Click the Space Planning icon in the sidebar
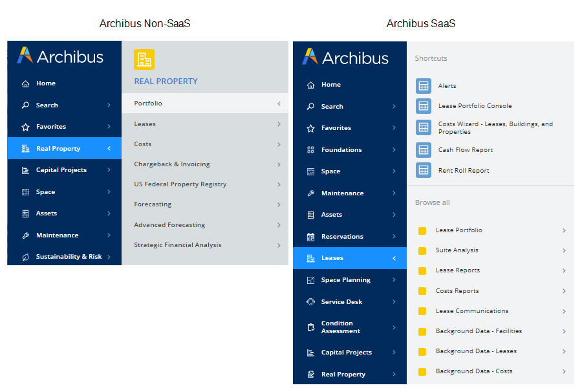Screen dimensions: 582x392 310,280
